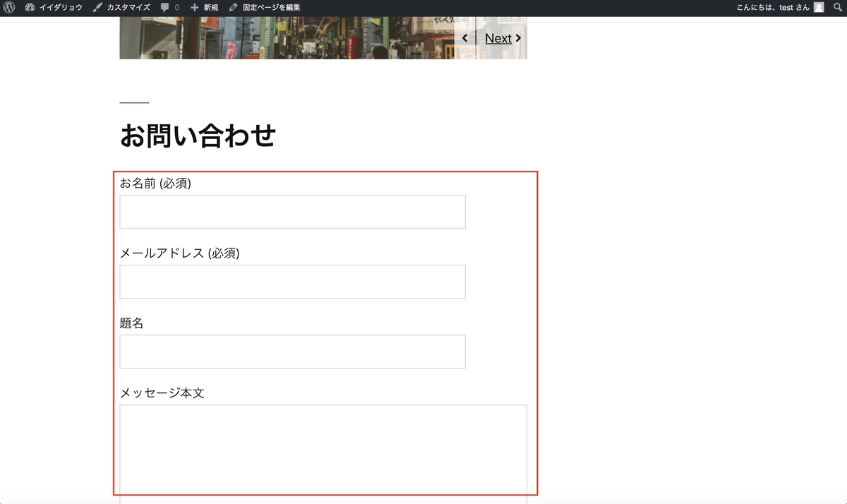Click the メールアドレス (必須) label text

179,253
